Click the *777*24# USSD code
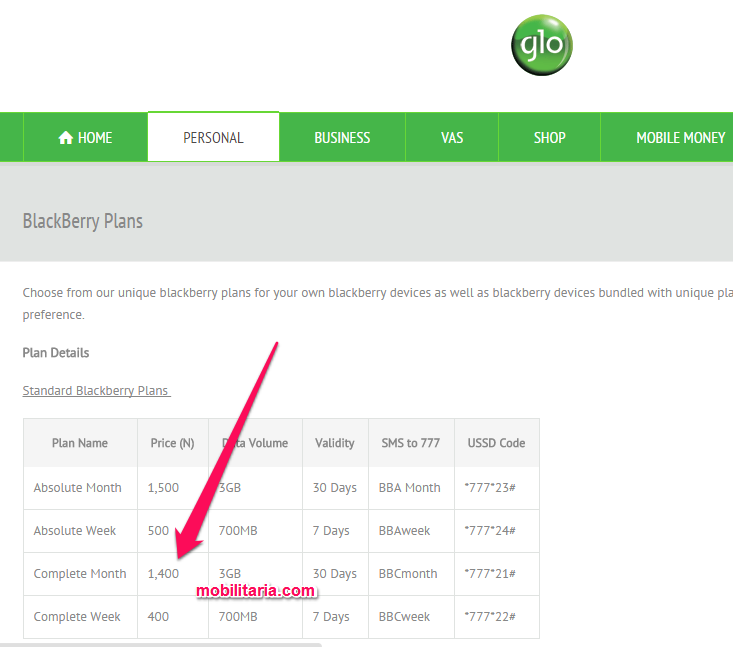733x647 pixels. click(490, 531)
